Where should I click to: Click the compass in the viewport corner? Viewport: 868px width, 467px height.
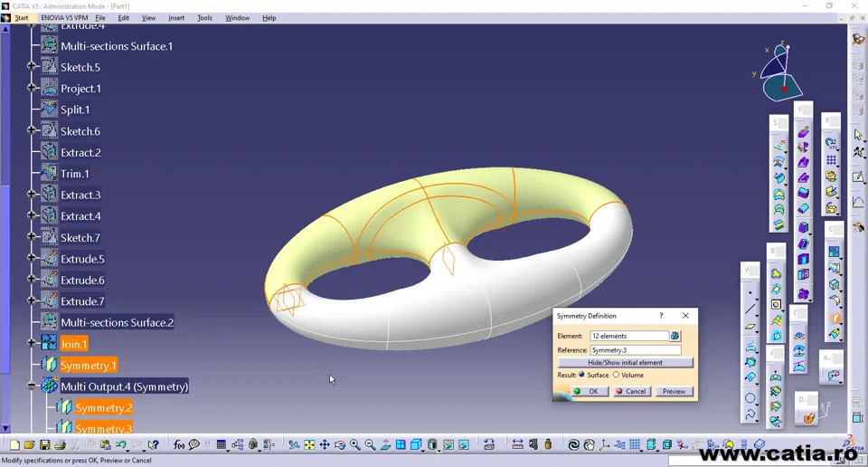pos(780,72)
